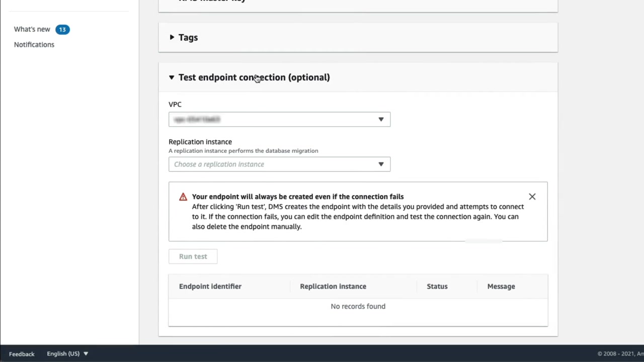Screen dimensions: 644x362
Task: Click replication instance dropdown arrow
Action: (381, 164)
